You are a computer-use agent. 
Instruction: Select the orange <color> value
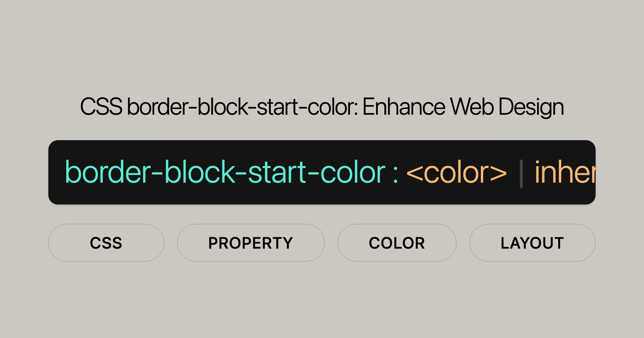click(x=457, y=173)
